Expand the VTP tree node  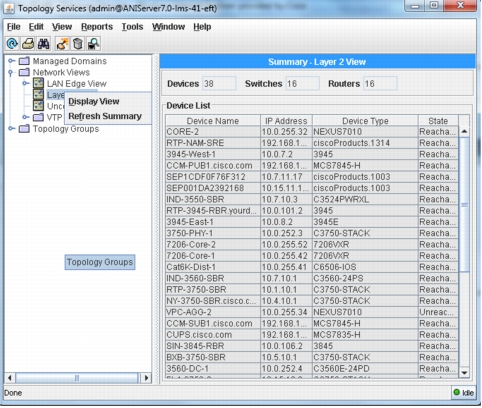pos(26,117)
